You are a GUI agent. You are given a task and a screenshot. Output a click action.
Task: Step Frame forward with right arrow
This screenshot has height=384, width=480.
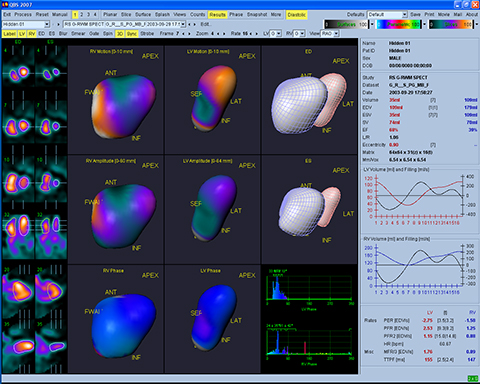tap(189, 34)
